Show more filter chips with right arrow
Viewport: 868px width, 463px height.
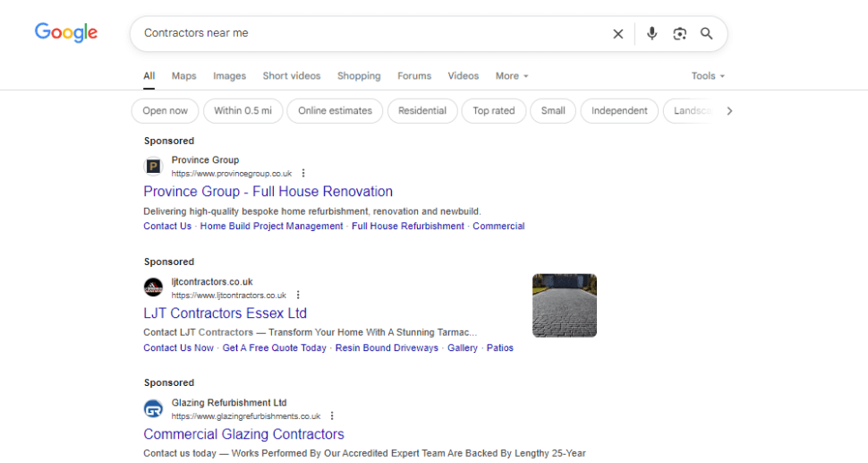tap(729, 111)
